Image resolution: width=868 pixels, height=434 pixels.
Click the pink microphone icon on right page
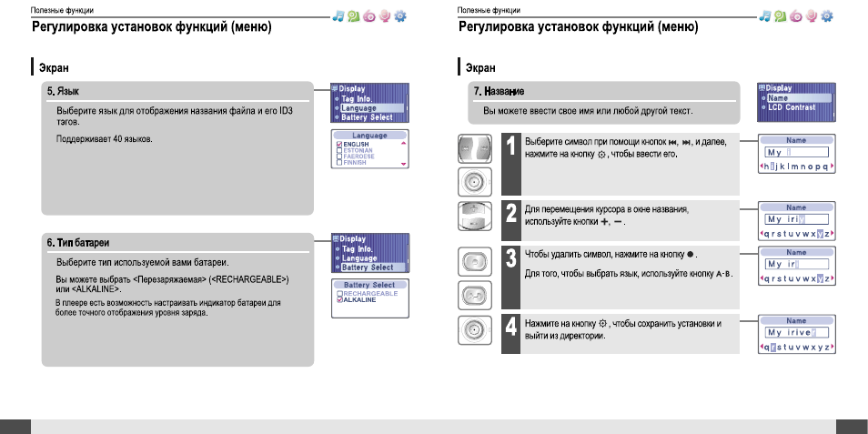812,16
